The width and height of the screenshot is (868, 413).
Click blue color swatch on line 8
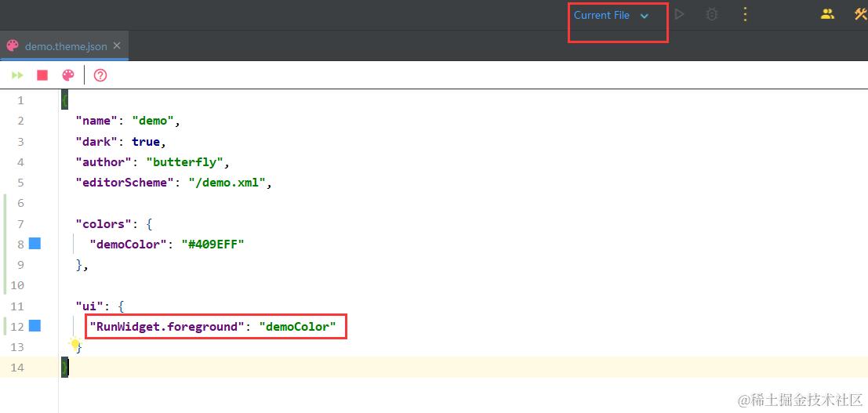coord(35,243)
